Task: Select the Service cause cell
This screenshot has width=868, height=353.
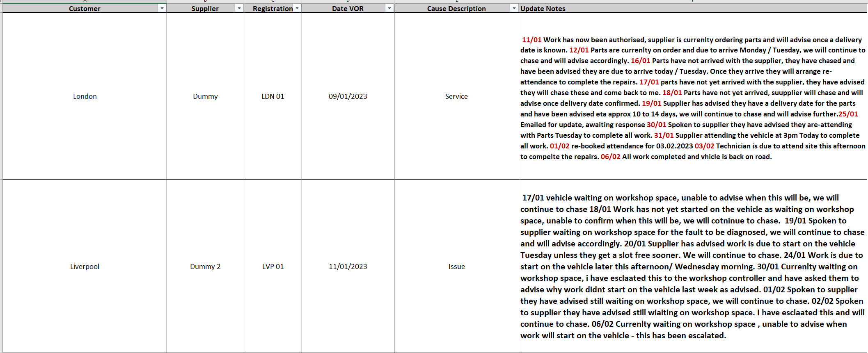Action: tap(456, 96)
